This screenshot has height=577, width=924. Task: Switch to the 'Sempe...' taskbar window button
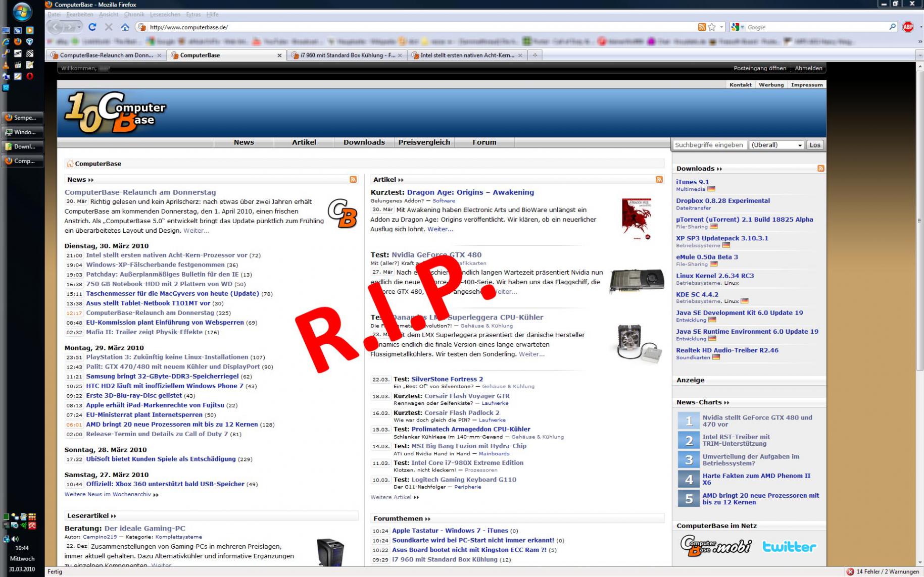[x=23, y=118]
